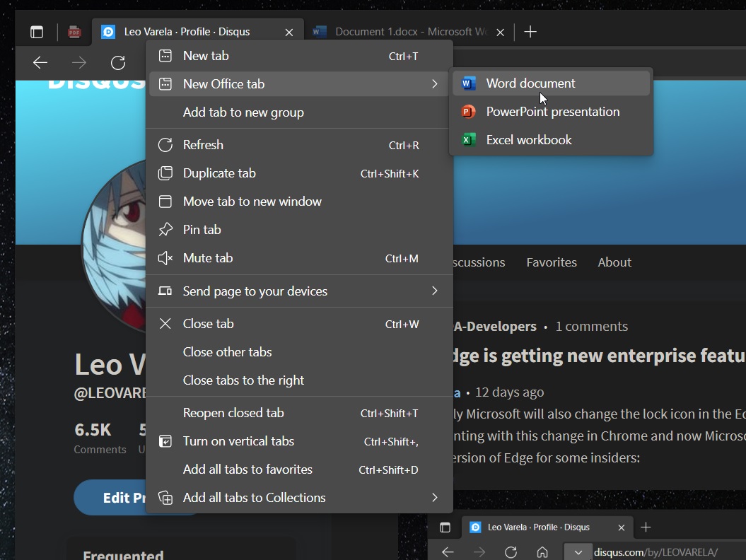Click the tab actions icon top-left corner
The width and height of the screenshot is (746, 560).
click(x=36, y=31)
